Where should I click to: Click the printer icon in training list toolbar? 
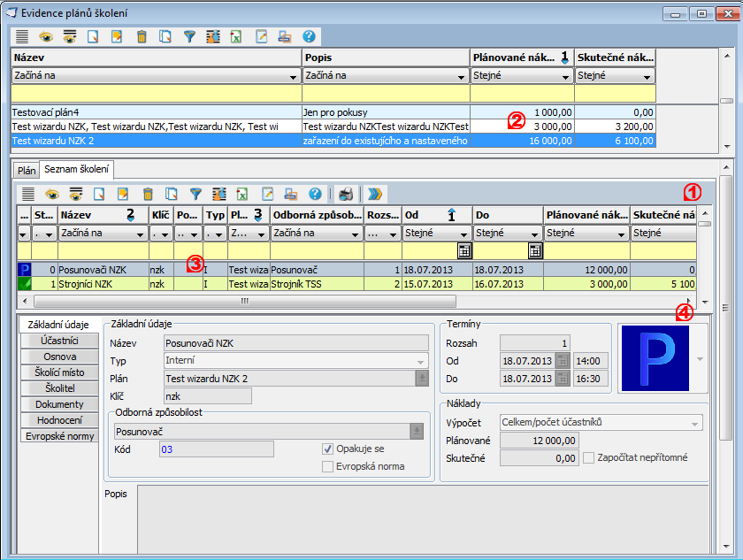(x=346, y=194)
